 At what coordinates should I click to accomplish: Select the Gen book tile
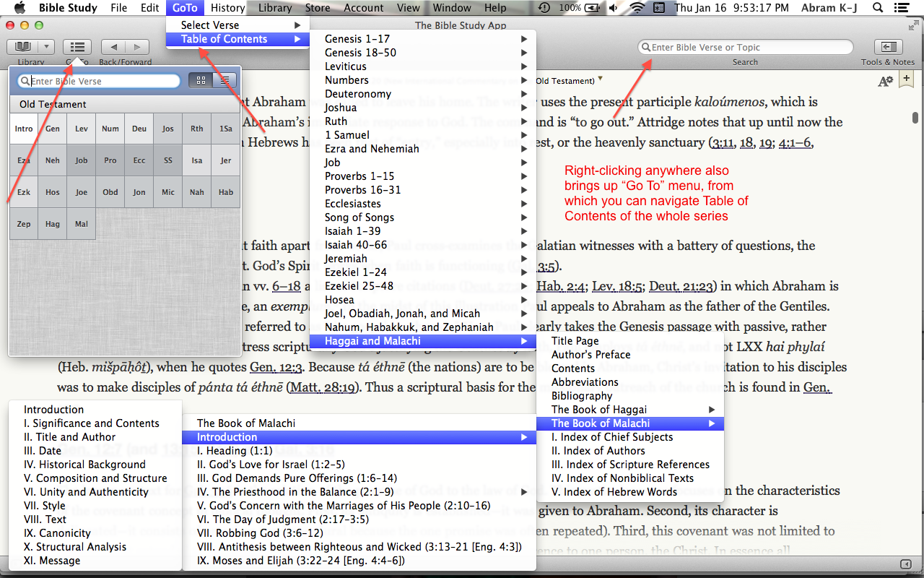(53, 129)
